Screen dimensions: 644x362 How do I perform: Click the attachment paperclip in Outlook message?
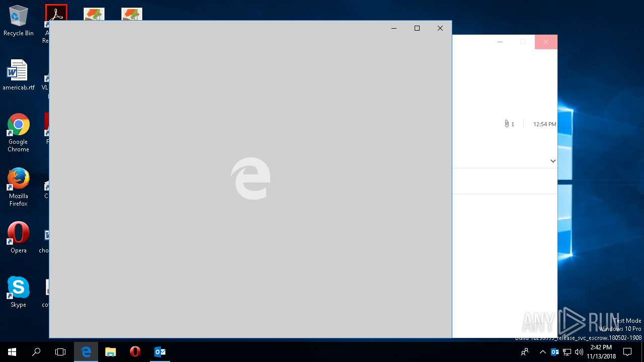click(x=507, y=124)
